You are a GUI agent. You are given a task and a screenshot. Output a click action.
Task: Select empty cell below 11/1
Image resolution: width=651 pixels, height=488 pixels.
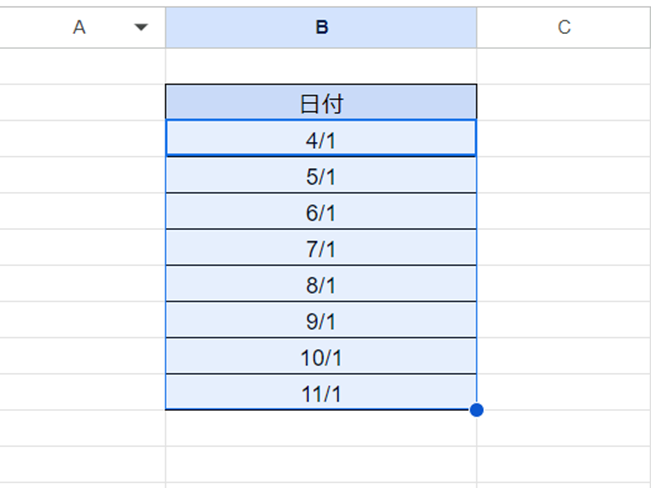(x=321, y=428)
